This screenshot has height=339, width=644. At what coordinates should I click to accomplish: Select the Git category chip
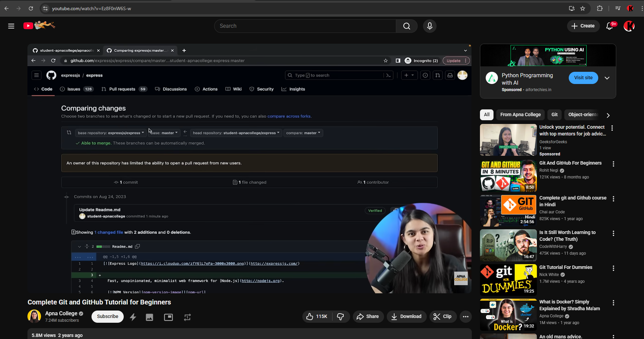click(x=554, y=114)
